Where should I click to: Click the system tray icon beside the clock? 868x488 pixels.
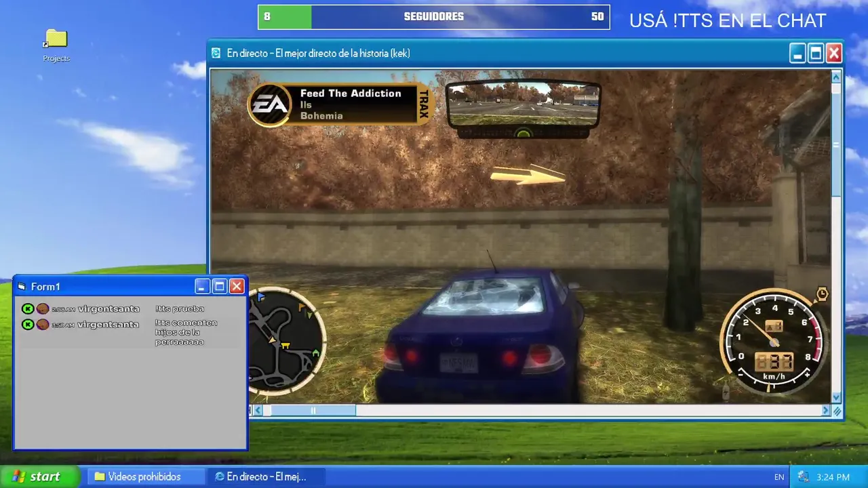(x=804, y=476)
